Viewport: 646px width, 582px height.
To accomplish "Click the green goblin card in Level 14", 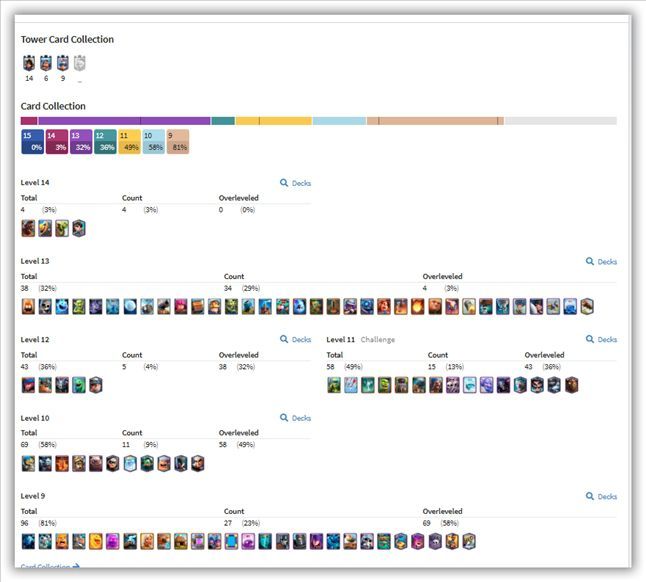I will [x=62, y=228].
